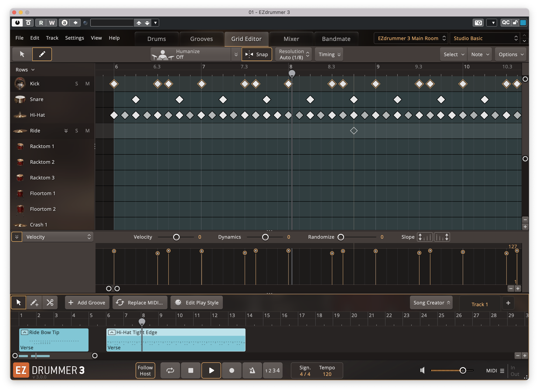The image size is (539, 392).
Task: Click the scissors split tool in song track
Action: pyautogui.click(x=50, y=302)
